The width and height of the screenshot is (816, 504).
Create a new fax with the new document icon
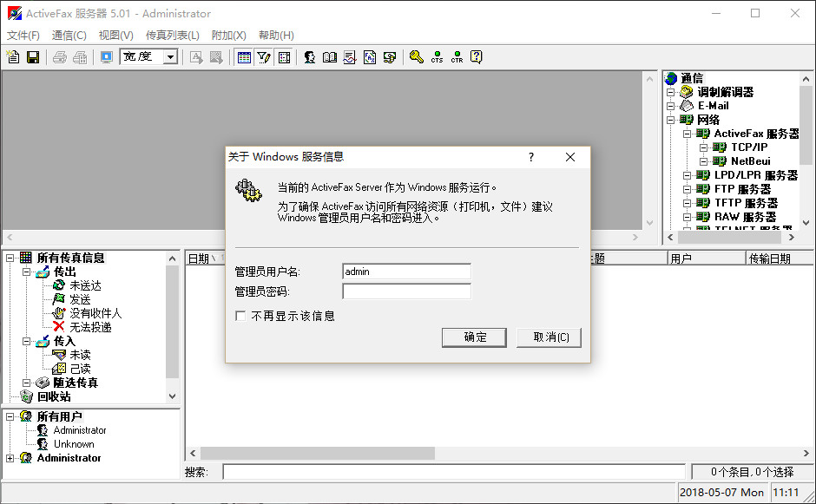coord(13,56)
